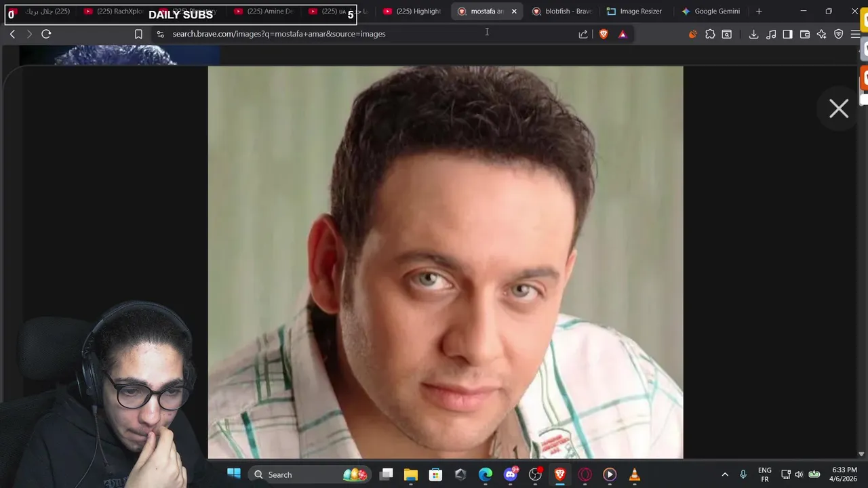Go forward in browser history
868x488 pixels.
coord(29,34)
